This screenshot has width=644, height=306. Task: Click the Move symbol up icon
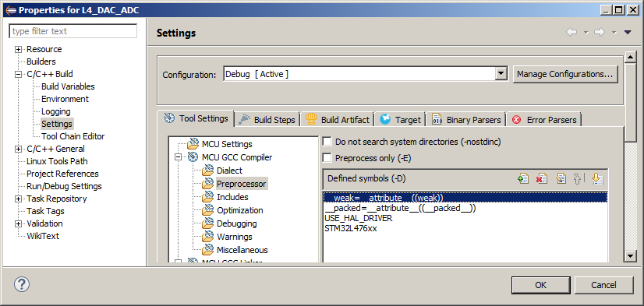(579, 178)
